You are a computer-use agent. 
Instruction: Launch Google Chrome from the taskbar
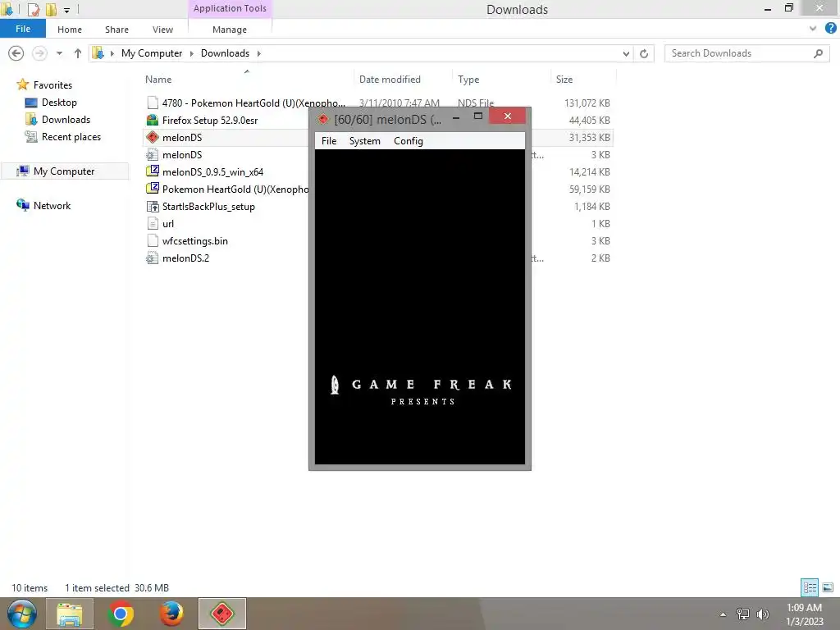(121, 614)
